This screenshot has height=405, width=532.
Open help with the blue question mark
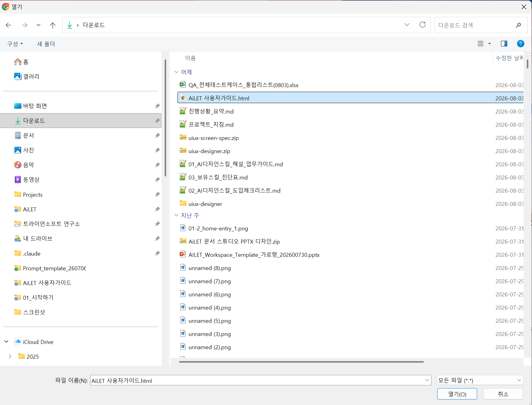point(521,44)
